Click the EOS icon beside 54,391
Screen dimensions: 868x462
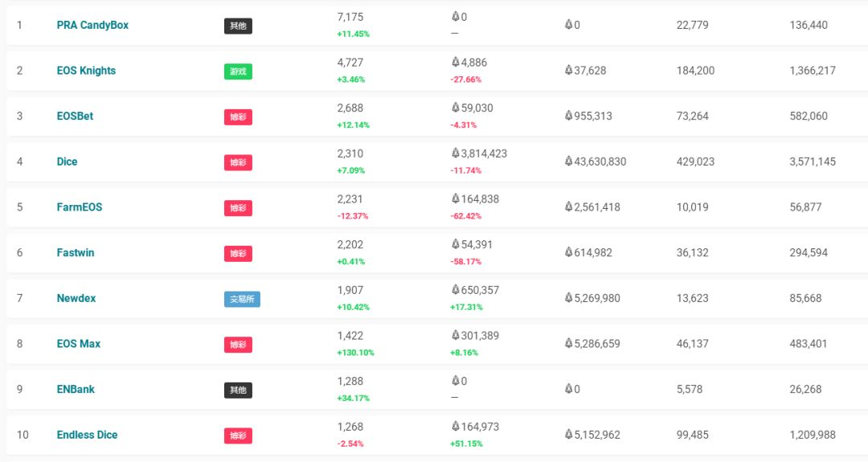(x=456, y=243)
